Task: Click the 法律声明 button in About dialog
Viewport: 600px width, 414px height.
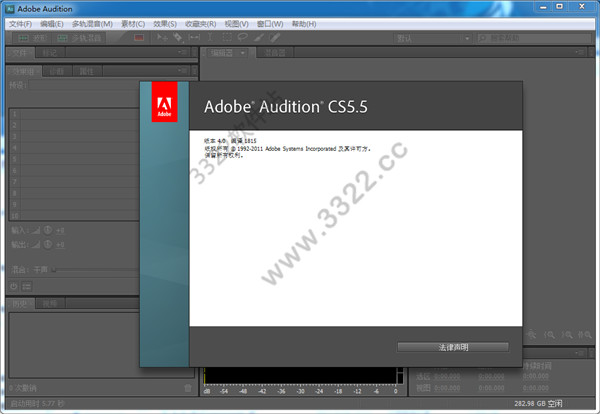Action: [453, 347]
